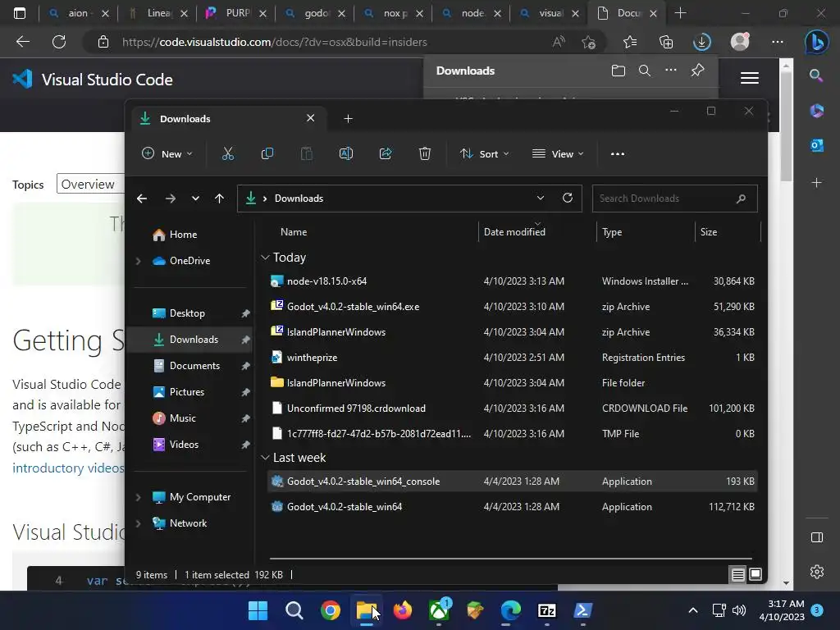
Task: Go back in File Explorer navigation
Action: pyautogui.click(x=142, y=199)
